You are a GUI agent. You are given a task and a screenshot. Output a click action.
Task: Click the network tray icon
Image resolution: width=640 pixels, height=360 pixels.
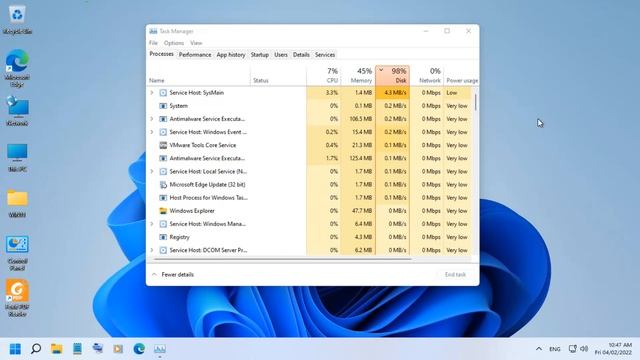[x=573, y=349]
